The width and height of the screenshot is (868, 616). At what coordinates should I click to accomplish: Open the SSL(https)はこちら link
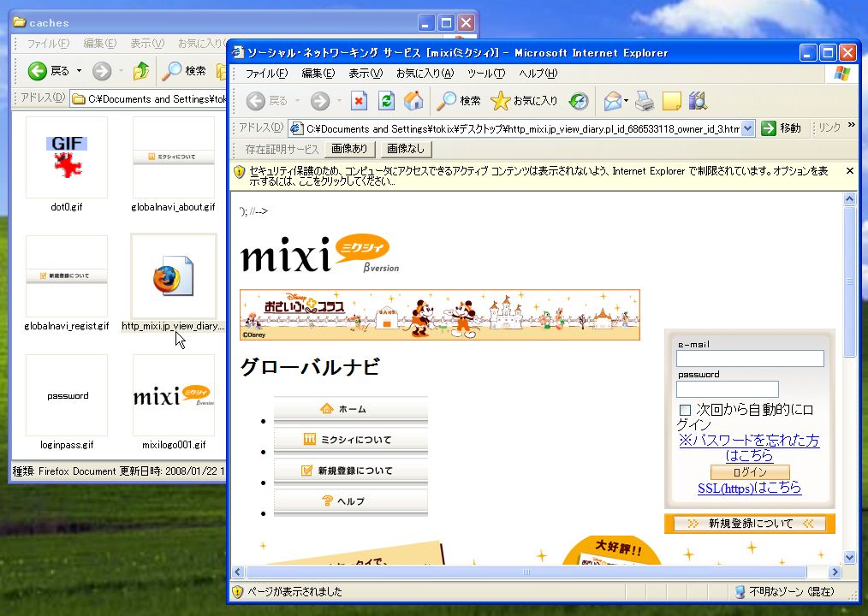(749, 489)
